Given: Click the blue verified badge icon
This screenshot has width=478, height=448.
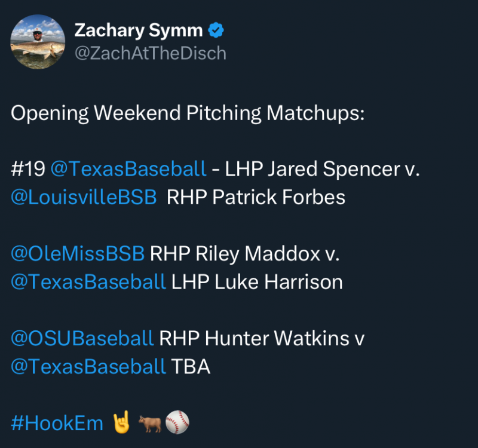Looking at the screenshot, I should pyautogui.click(x=215, y=30).
